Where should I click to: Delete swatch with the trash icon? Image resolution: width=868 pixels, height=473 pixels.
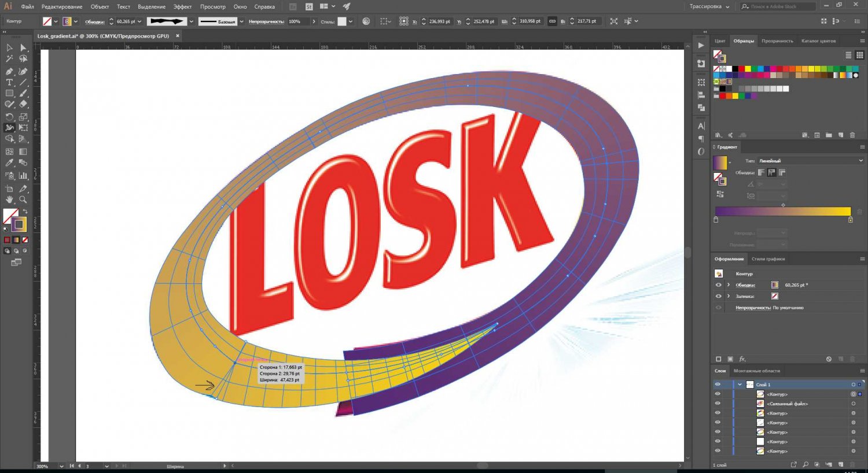(x=852, y=135)
